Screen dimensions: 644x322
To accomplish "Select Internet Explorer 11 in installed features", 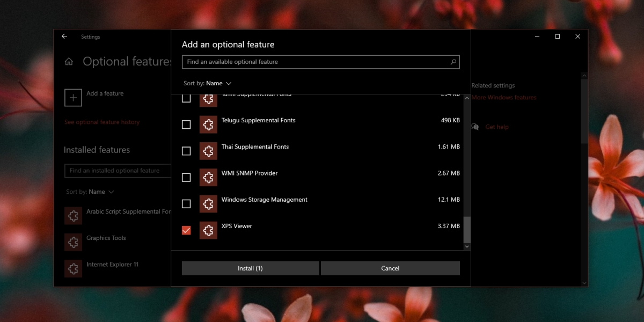I will [113, 265].
